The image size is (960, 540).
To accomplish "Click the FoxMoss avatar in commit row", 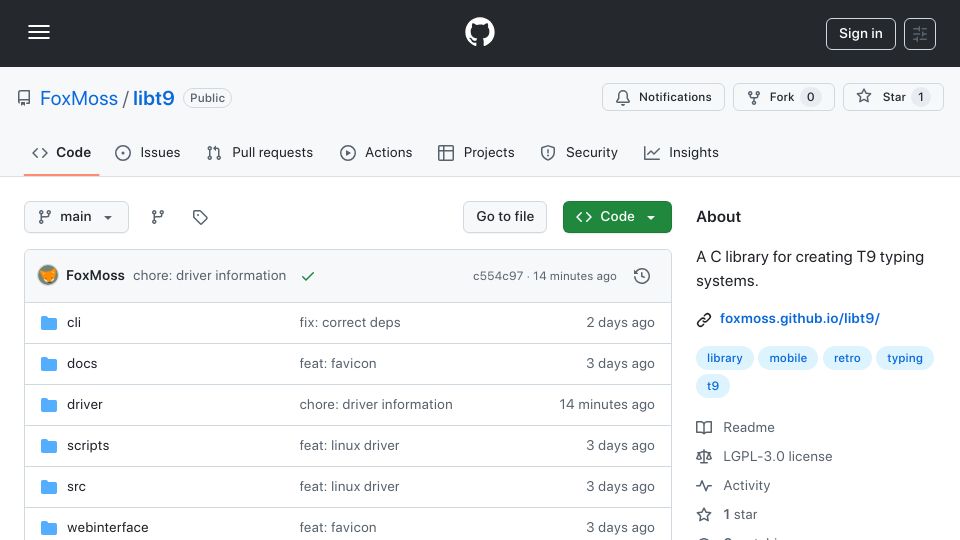I will tap(48, 276).
